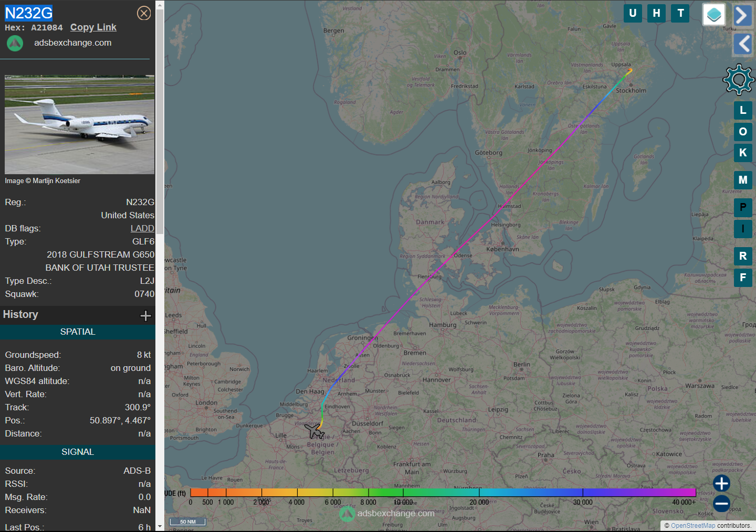The width and height of the screenshot is (756, 532).
Task: Click the altitude color legend bar
Action: click(443, 492)
